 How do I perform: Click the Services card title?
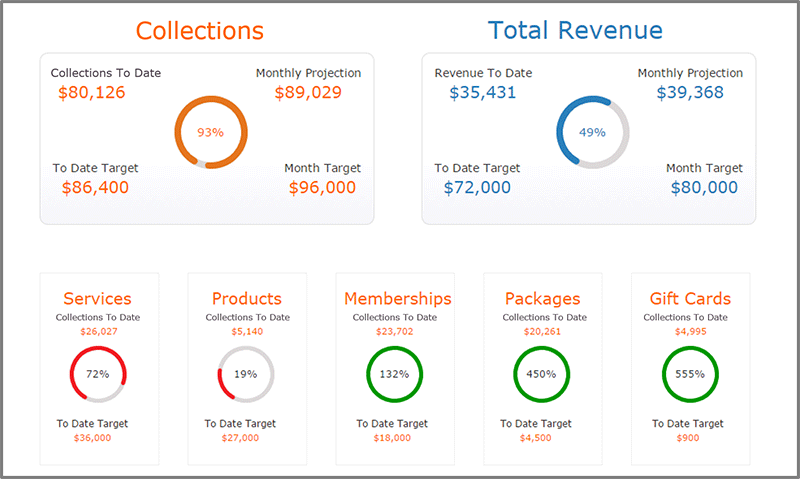tap(97, 299)
